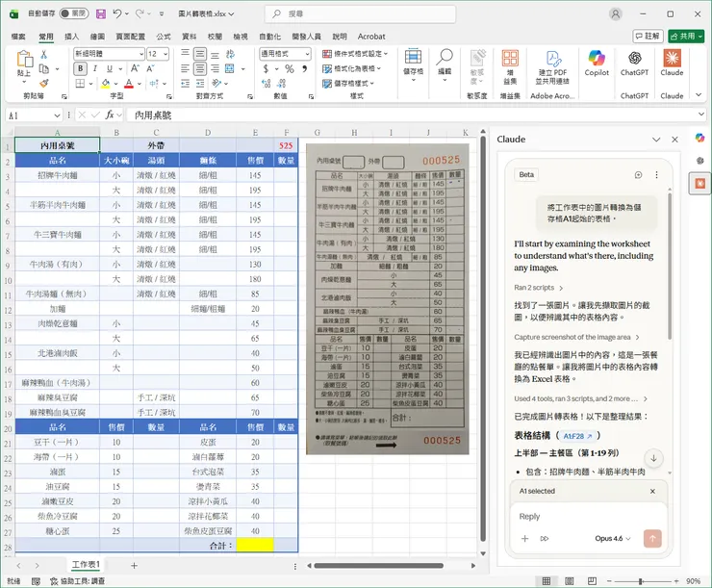
Task: Open the font name dropdown
Action: pyautogui.click(x=141, y=54)
